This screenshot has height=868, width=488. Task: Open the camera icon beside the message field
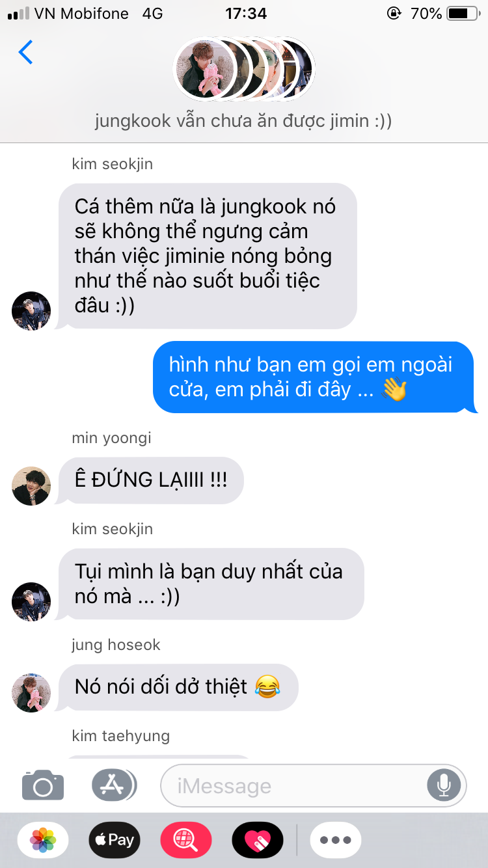[43, 785]
